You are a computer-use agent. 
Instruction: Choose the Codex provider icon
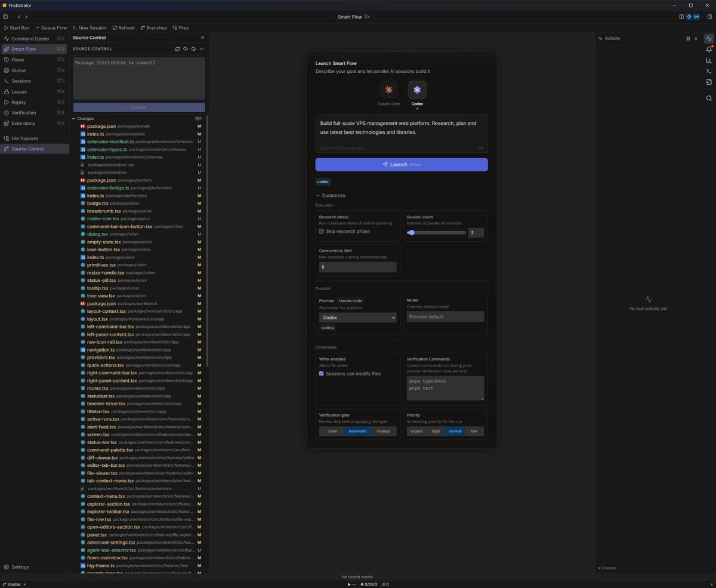pos(417,90)
